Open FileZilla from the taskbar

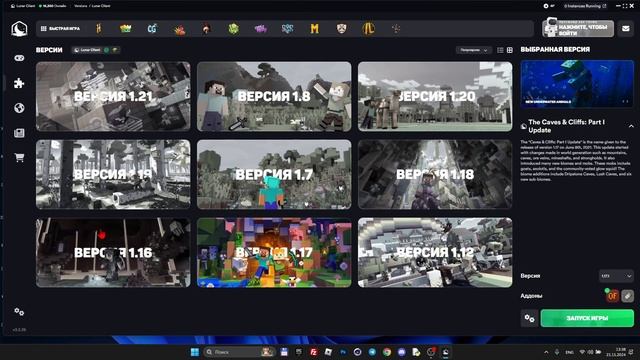click(313, 352)
